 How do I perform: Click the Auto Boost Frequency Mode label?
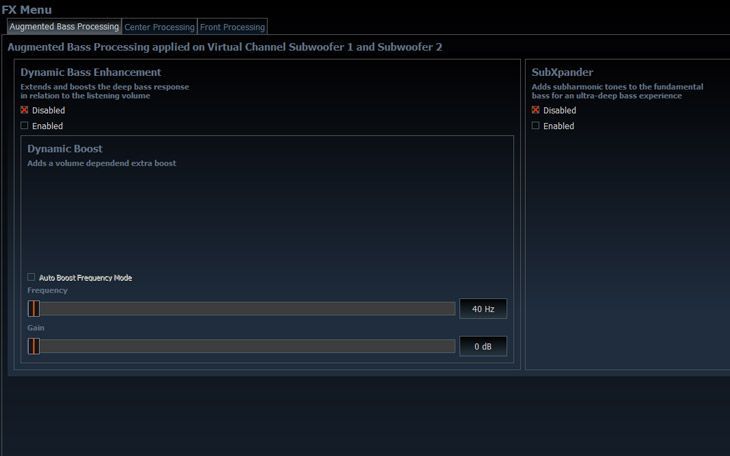85,278
